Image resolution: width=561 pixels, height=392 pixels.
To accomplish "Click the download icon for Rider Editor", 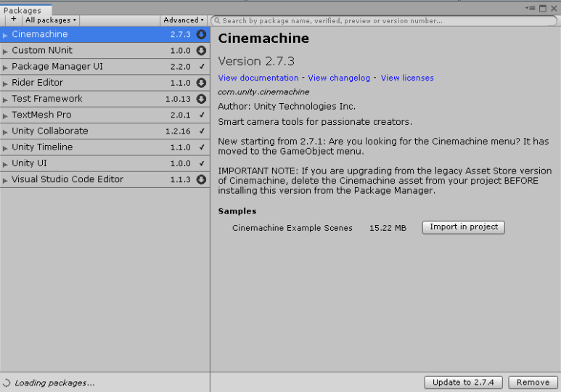I will click(x=201, y=83).
